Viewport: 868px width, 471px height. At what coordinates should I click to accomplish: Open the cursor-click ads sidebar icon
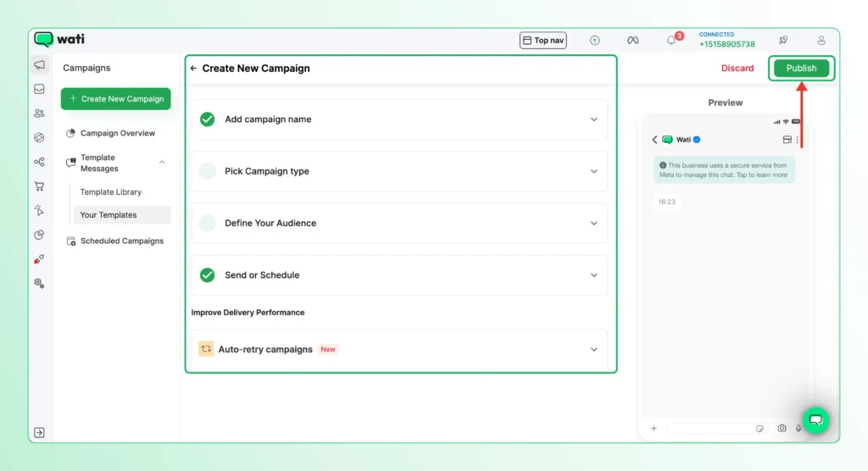coord(39,210)
